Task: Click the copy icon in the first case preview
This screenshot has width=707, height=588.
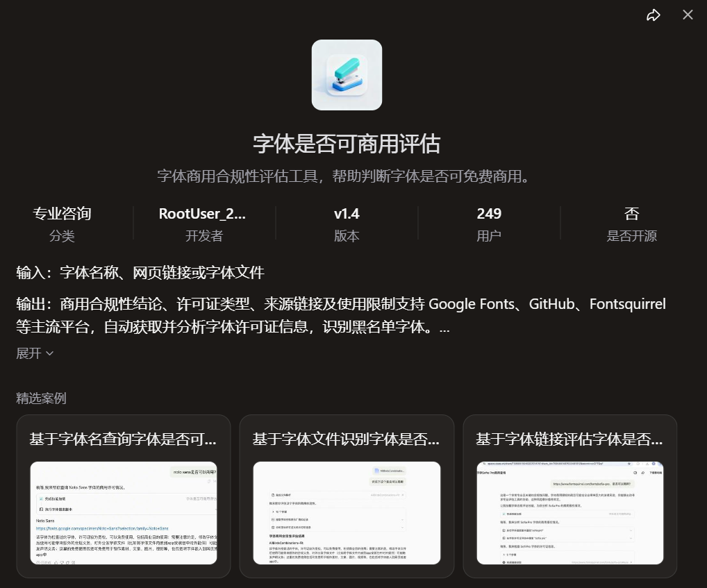Action: (67, 562)
